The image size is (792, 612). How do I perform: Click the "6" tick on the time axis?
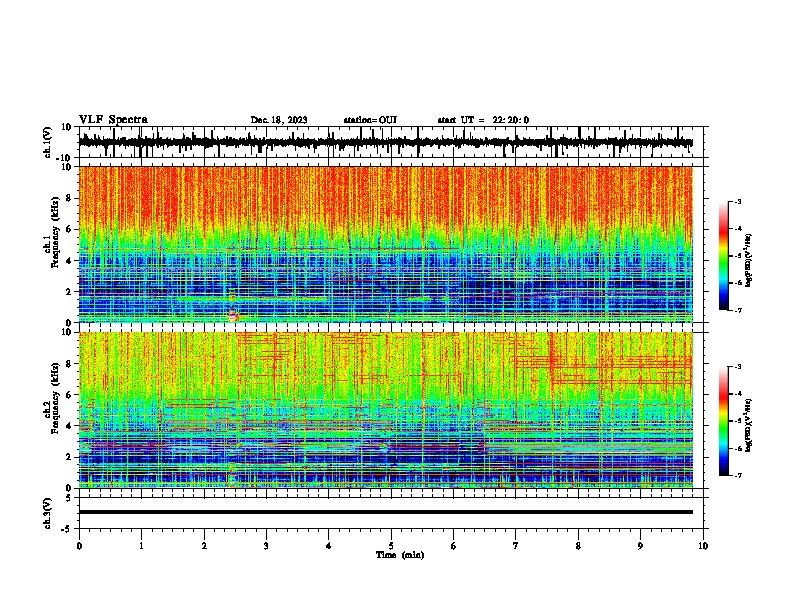pyautogui.click(x=454, y=546)
